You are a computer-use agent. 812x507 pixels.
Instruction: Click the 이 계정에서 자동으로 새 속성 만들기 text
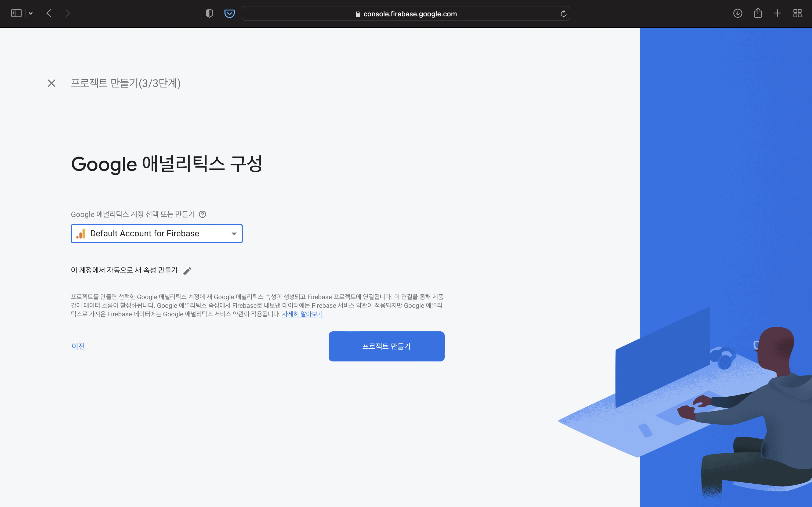pos(124,270)
